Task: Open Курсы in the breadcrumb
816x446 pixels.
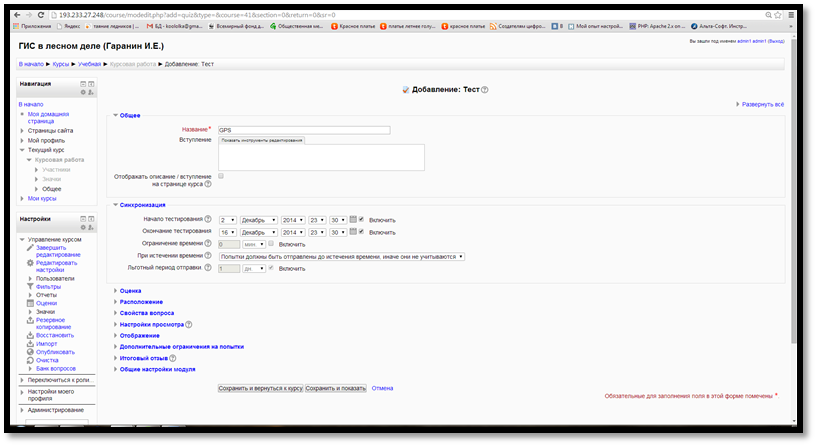Action: tap(61, 64)
